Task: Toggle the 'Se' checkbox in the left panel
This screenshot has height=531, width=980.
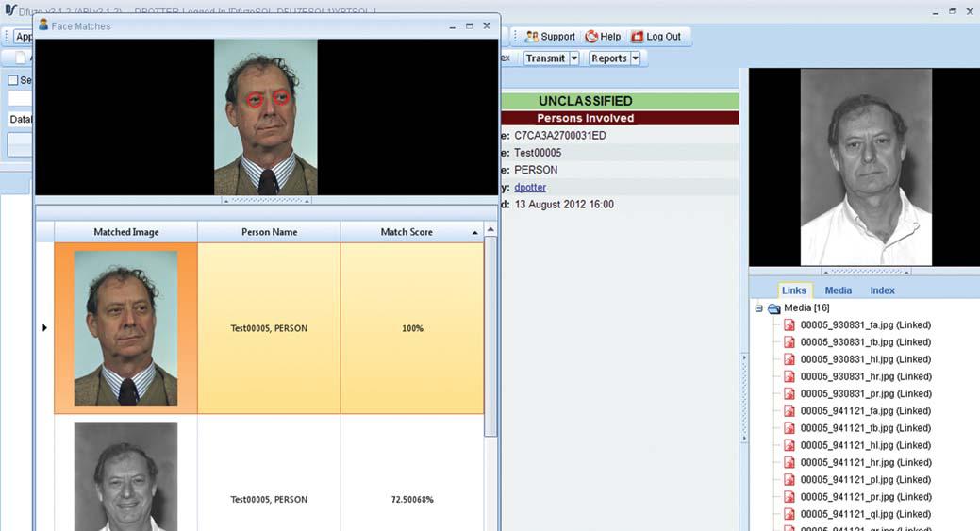Action: (12, 80)
